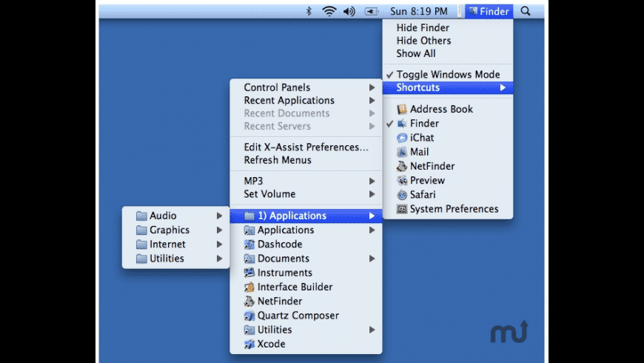Click the iChat bubble icon
Screen dimensions: 644x363
point(402,138)
